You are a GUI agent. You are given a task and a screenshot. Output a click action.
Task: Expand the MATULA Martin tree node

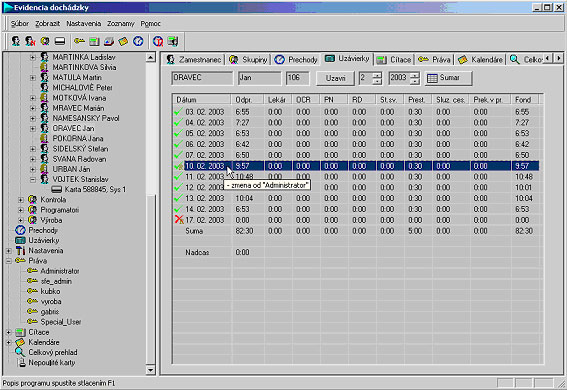click(33, 77)
